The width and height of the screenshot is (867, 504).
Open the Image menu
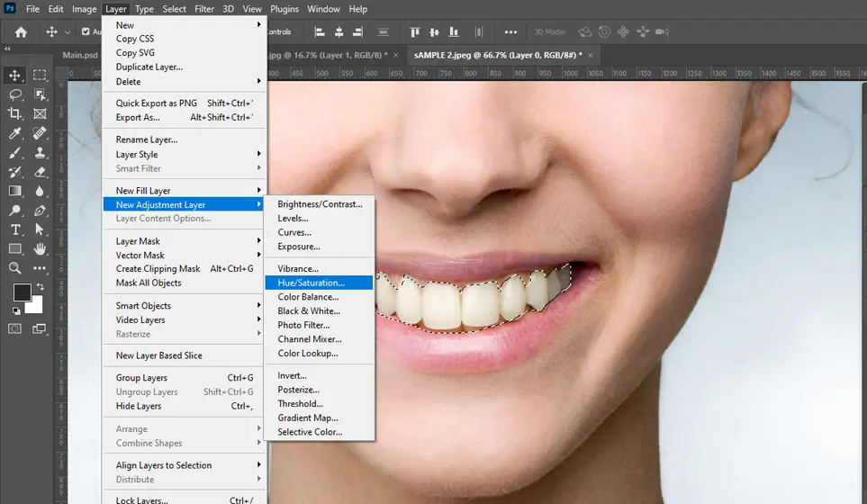pyautogui.click(x=84, y=9)
